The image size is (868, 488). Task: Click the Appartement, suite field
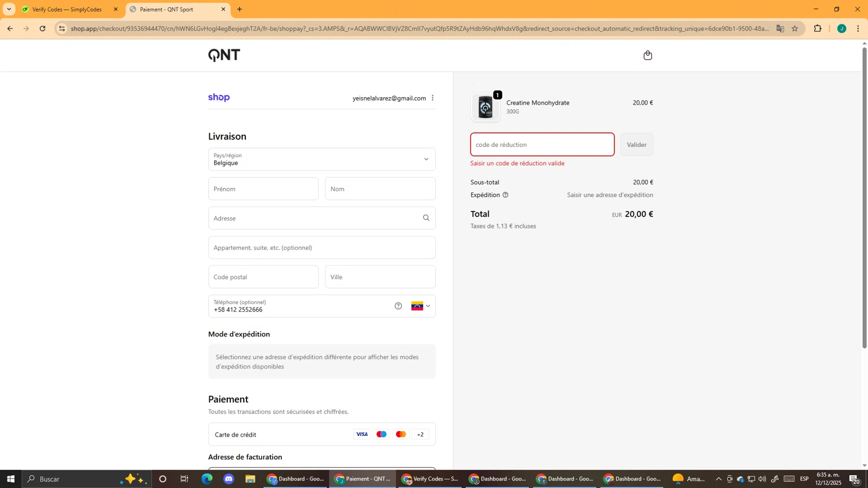pyautogui.click(x=322, y=247)
